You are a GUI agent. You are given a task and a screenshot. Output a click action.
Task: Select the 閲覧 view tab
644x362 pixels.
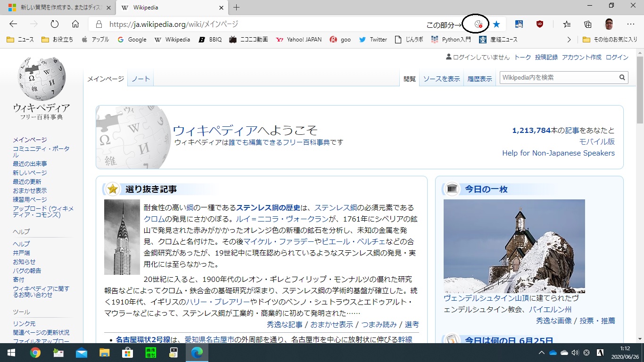(x=410, y=79)
